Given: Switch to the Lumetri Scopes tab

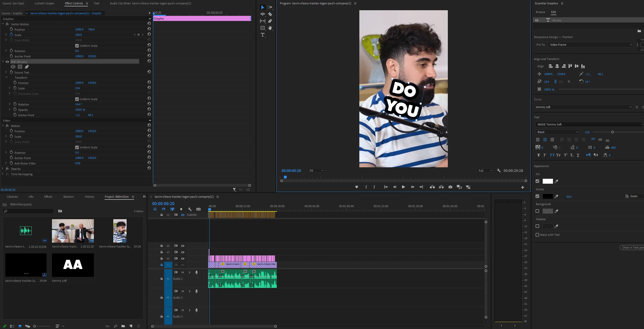Looking at the screenshot, I should click(x=44, y=3).
